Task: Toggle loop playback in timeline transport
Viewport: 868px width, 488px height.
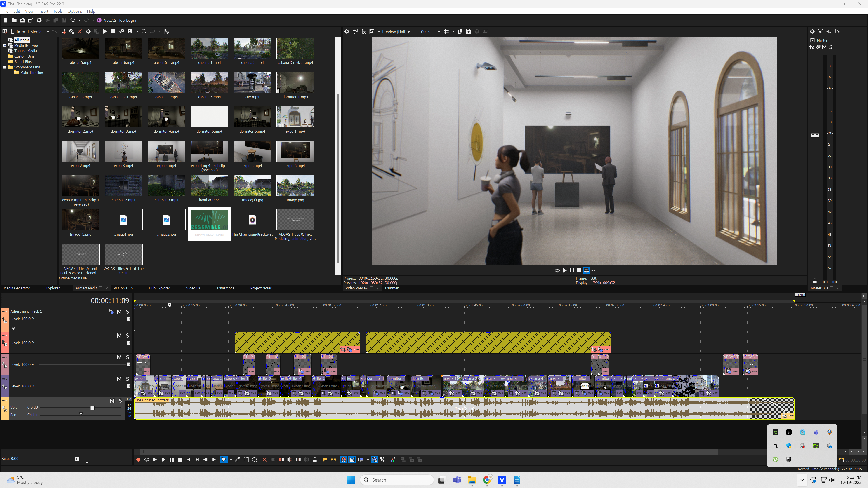Action: [x=146, y=460]
